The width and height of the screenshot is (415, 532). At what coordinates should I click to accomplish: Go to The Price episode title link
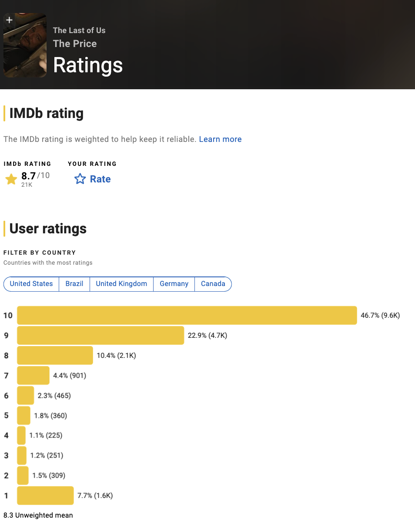[75, 44]
